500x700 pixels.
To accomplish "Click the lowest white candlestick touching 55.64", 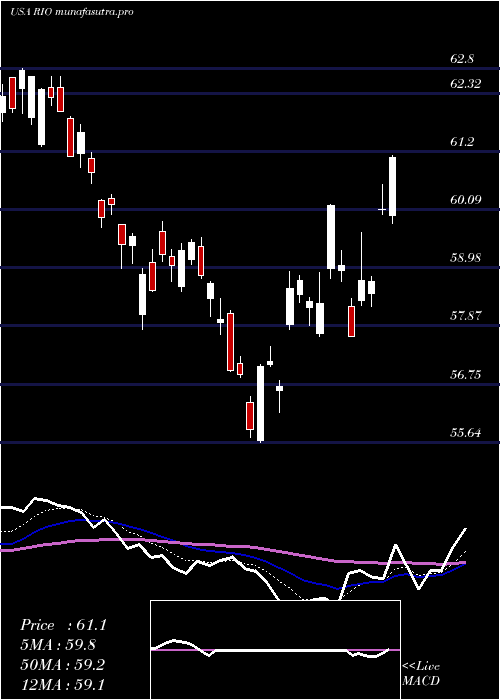I will pos(261,404).
